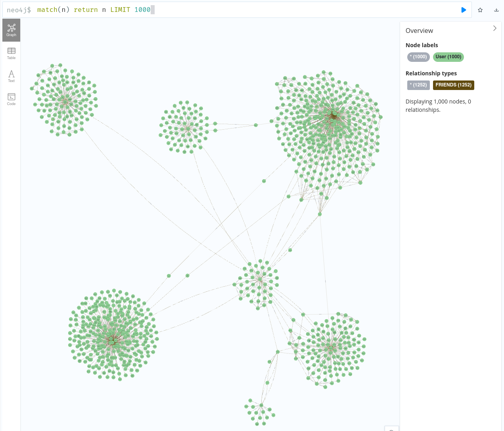The image size is (504, 431).
Task: Focus the Cypher query input field
Action: click(238, 10)
